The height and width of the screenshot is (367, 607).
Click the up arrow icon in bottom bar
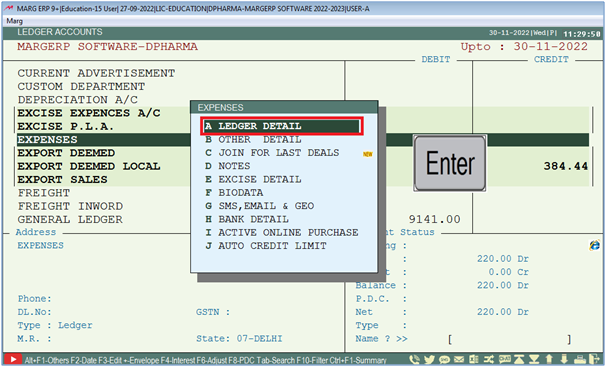pos(549,359)
